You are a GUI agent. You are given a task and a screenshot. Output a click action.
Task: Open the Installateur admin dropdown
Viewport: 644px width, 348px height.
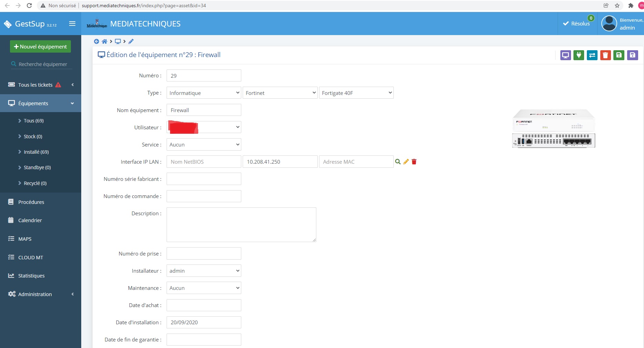(204, 271)
